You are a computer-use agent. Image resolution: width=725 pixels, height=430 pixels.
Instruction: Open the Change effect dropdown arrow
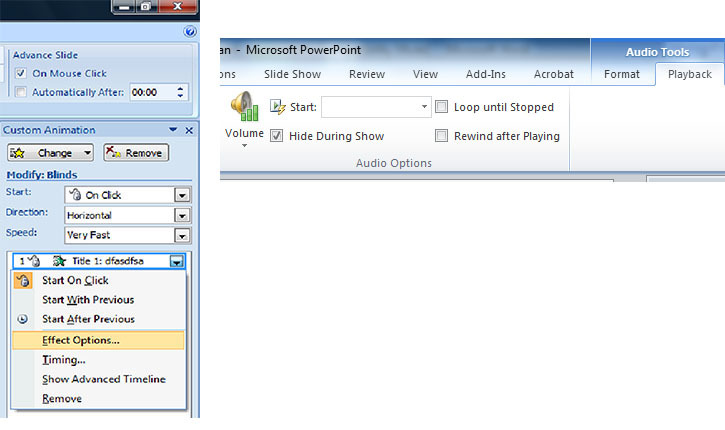pos(87,153)
